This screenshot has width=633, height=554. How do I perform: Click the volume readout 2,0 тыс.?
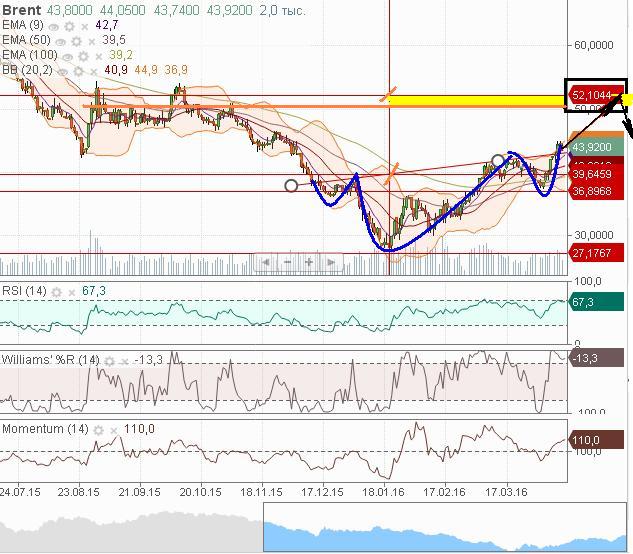[x=282, y=10]
